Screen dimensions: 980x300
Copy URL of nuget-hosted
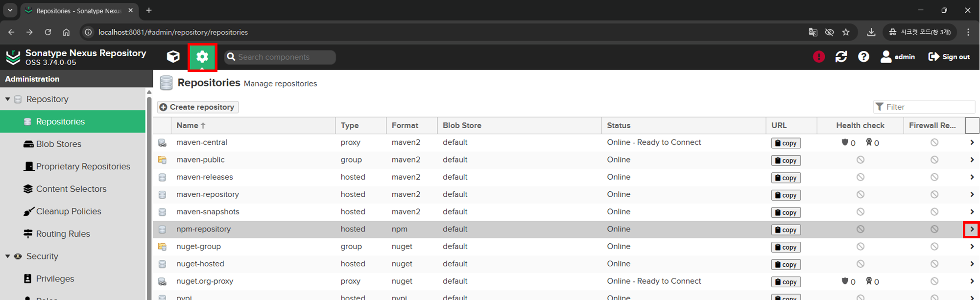coord(786,264)
